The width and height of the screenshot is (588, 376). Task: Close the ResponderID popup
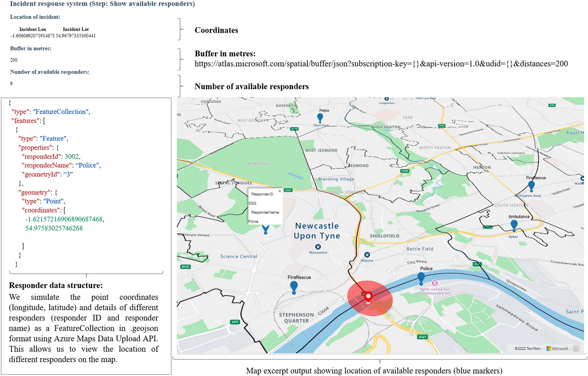[280, 191]
